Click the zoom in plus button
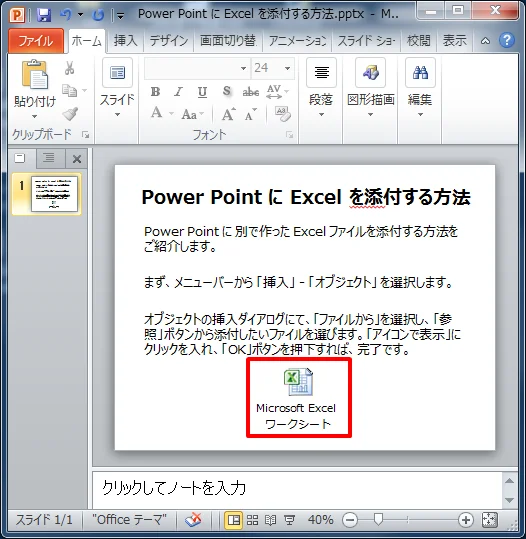Image resolution: width=526 pixels, height=539 pixels. pyautogui.click(x=466, y=520)
